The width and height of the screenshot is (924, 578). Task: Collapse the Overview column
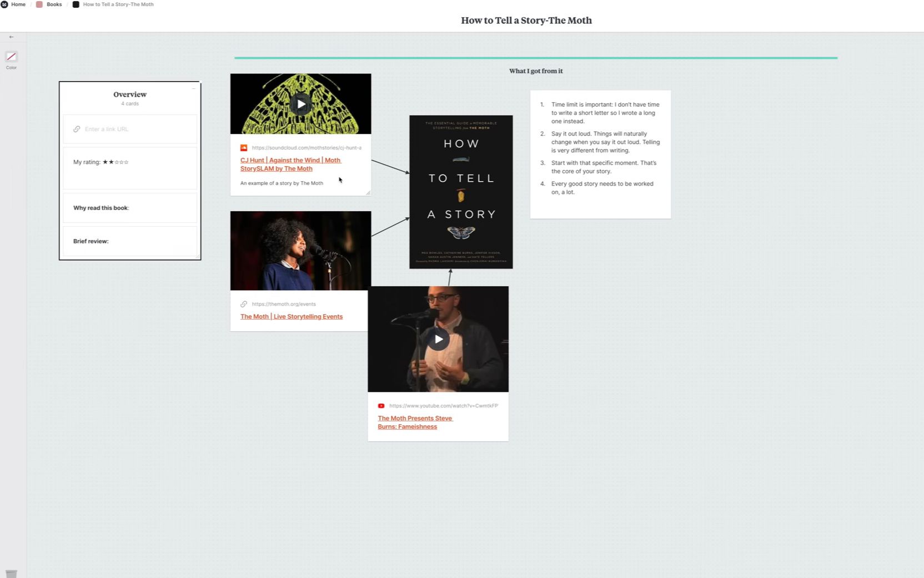click(194, 88)
